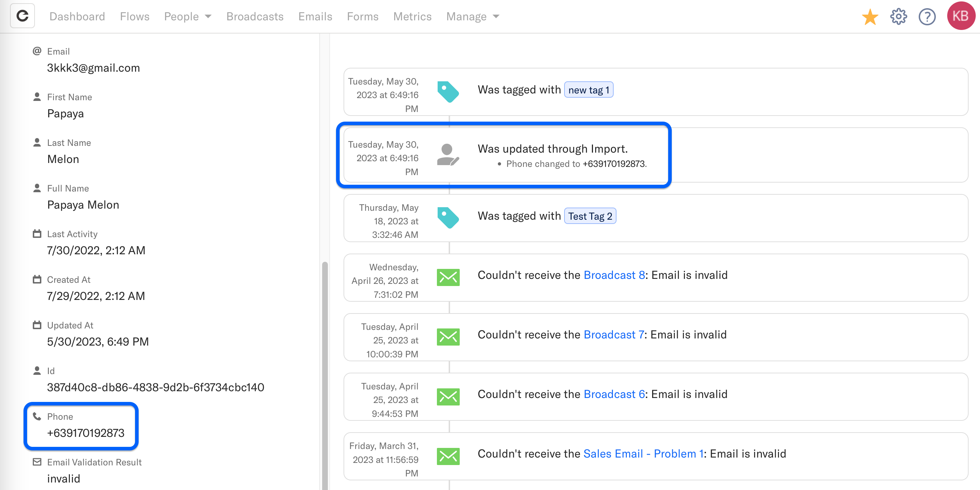The width and height of the screenshot is (980, 490).
Task: Click the First Name value Papaya
Action: point(66,113)
